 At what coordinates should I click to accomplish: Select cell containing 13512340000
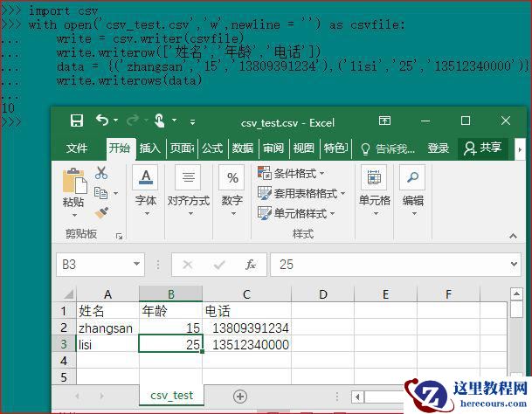tap(246, 344)
